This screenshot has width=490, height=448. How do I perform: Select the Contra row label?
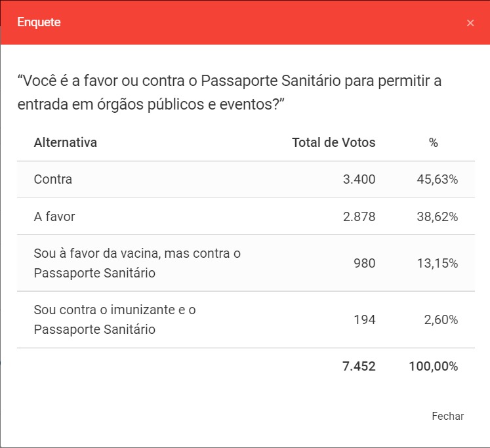53,179
